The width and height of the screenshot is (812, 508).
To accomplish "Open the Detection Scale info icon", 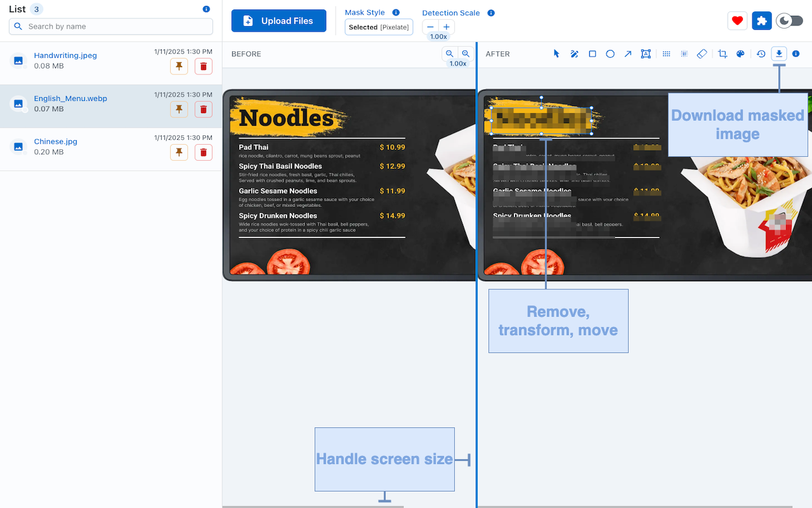I will point(491,13).
